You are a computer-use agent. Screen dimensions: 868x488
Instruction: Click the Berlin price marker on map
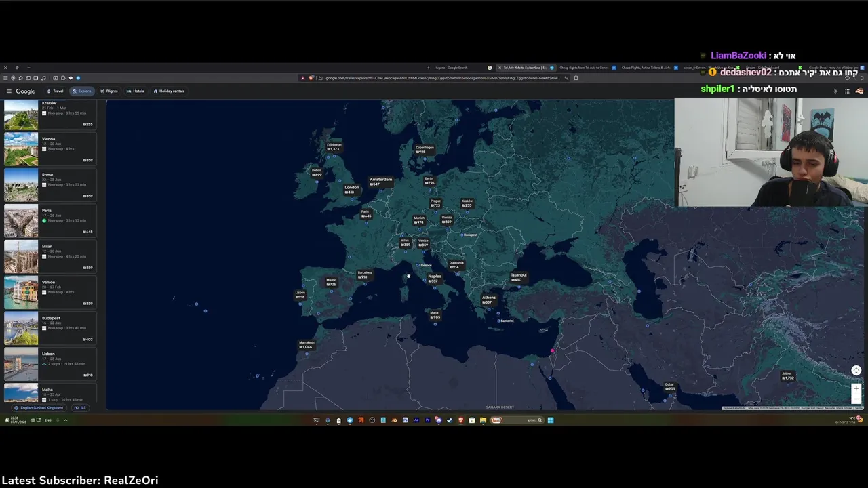[x=429, y=181]
